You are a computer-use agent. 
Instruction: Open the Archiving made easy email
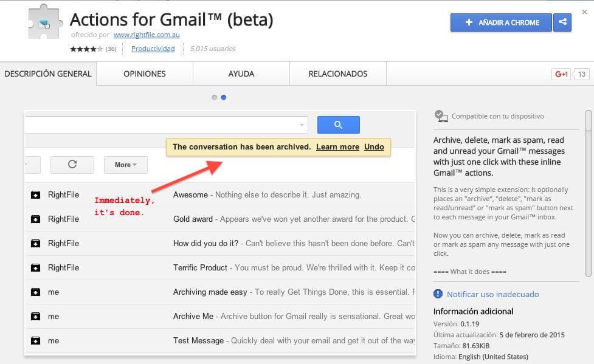coord(210,292)
